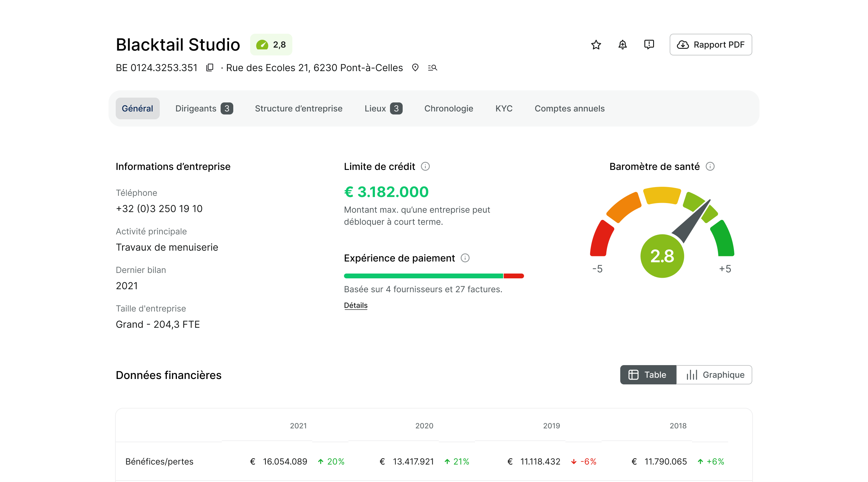Show info about Baromètre de santé
868x482 pixels.
[710, 166]
